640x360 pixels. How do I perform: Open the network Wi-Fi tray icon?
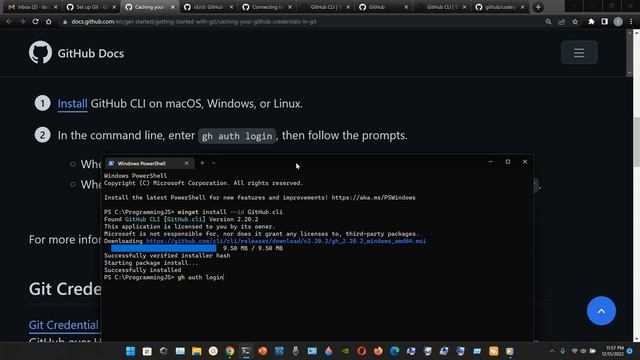[574, 351]
